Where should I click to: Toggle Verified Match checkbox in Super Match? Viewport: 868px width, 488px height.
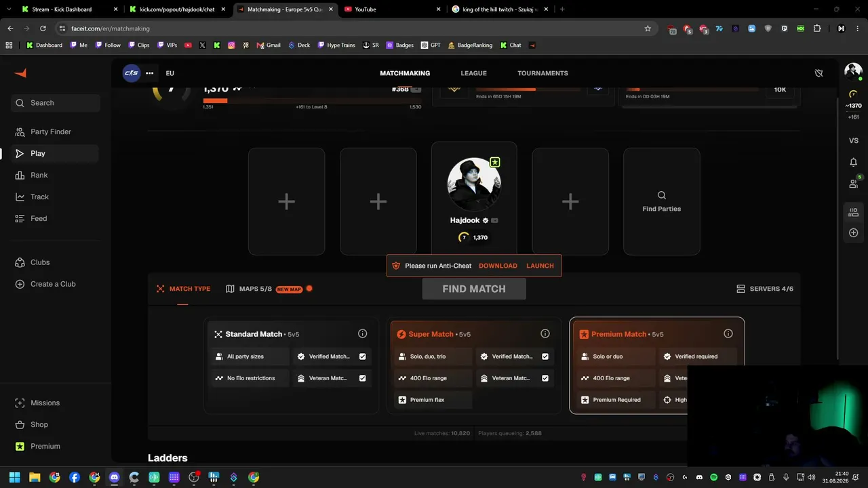click(545, 357)
